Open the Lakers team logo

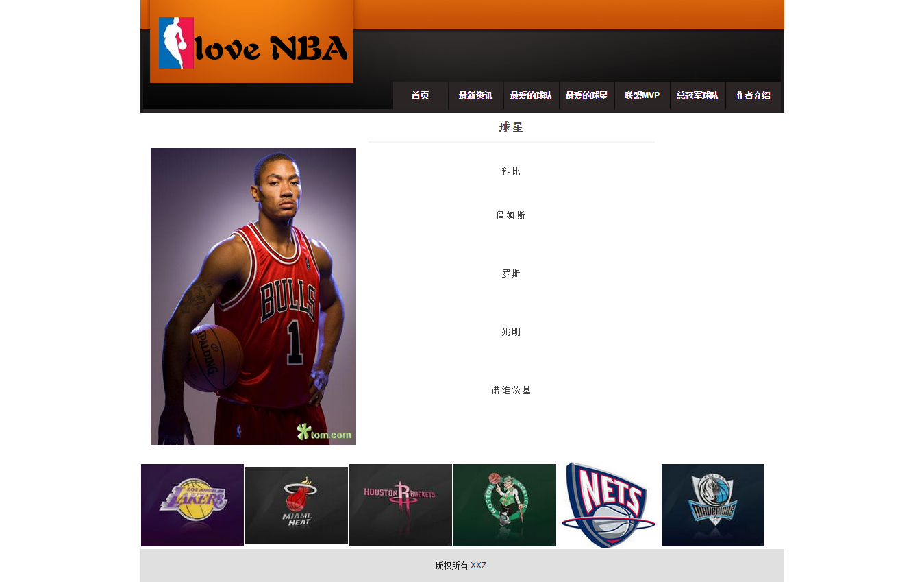click(x=192, y=505)
